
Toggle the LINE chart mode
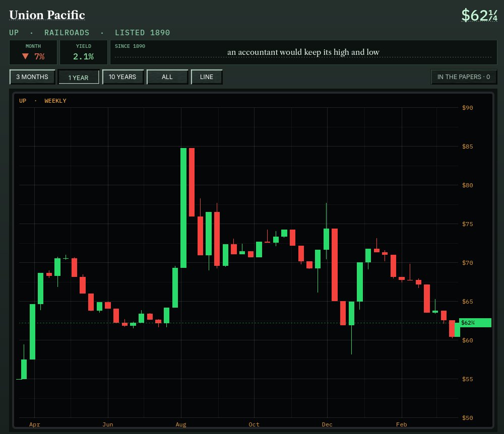coord(206,77)
